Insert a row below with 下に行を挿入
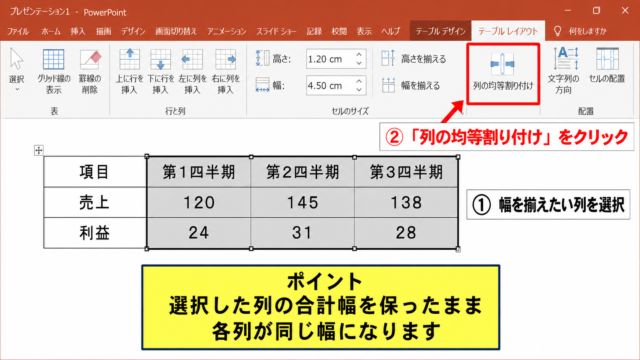Image resolution: width=640 pixels, height=360 pixels. tap(160, 71)
